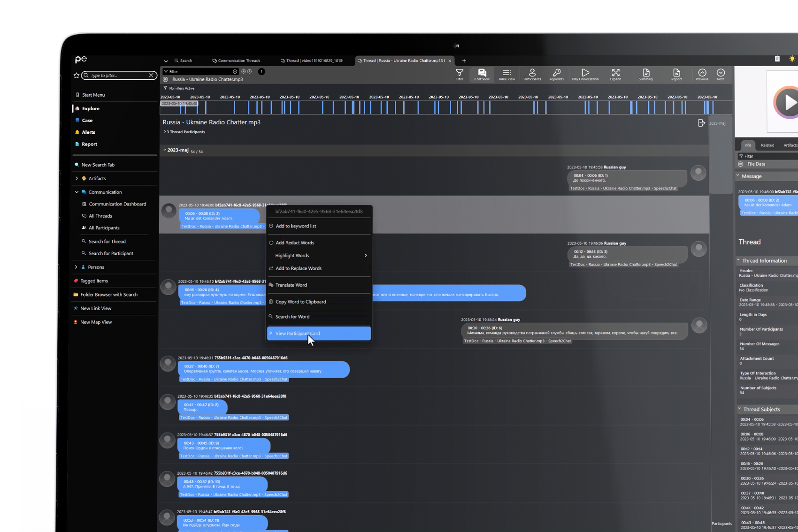Collapse the Communication tree section
The width and height of the screenshot is (798, 532).
[77, 192]
